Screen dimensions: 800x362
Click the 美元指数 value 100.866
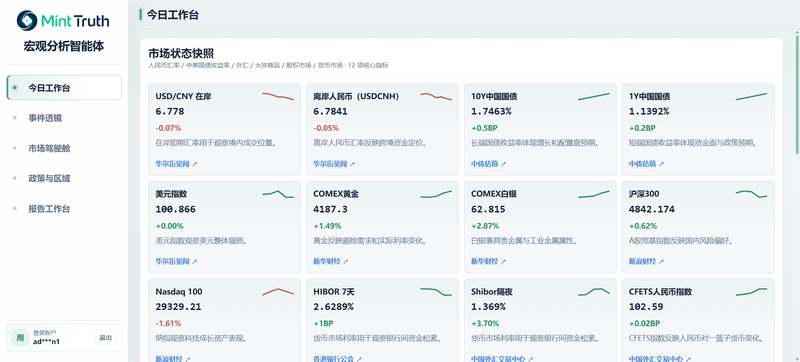[176, 209]
